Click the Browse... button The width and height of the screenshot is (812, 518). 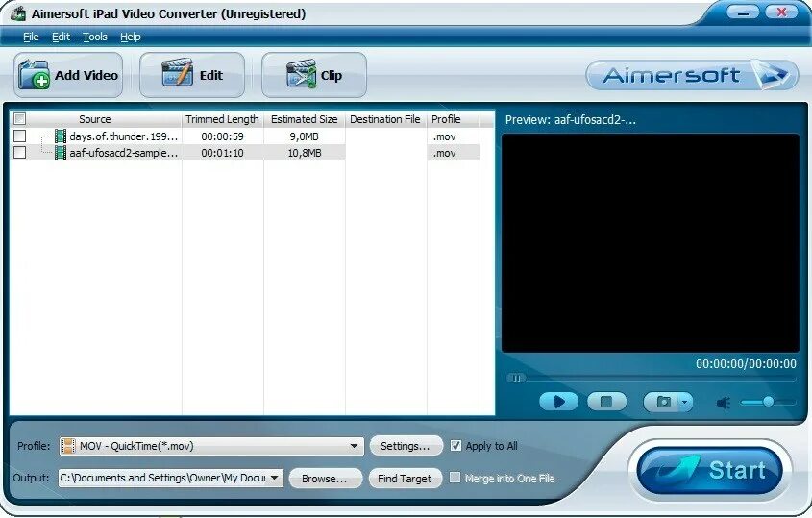tap(325, 478)
